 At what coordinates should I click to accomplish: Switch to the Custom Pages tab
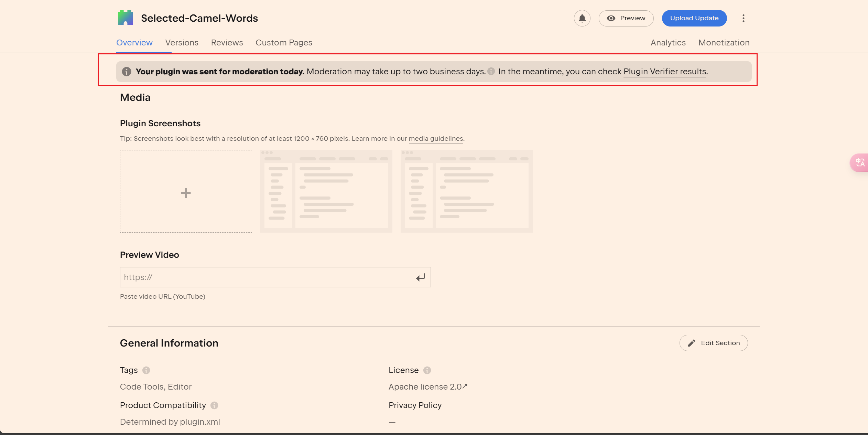[x=284, y=43]
